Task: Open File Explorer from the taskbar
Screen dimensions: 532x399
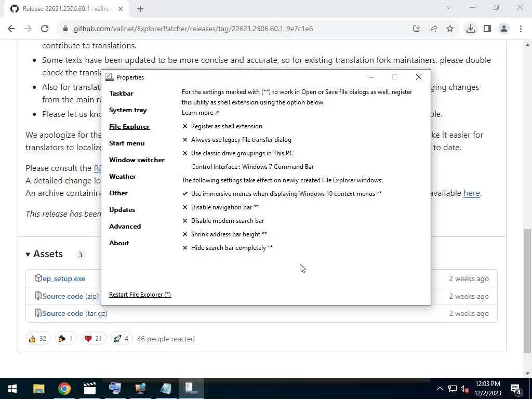Action: (38, 389)
